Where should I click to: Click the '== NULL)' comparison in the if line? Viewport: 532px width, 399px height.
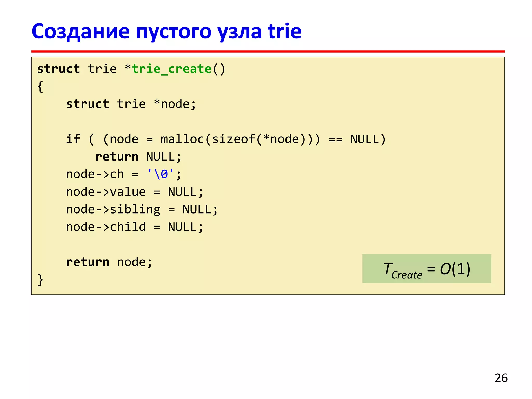(x=357, y=139)
